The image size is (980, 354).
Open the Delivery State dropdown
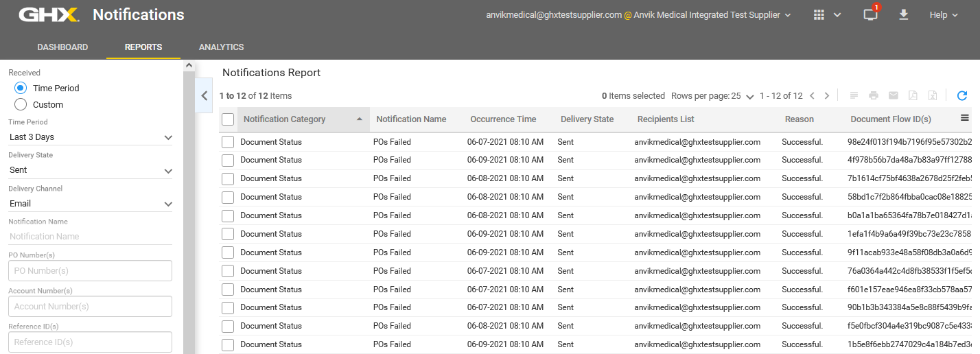pyautogui.click(x=90, y=170)
